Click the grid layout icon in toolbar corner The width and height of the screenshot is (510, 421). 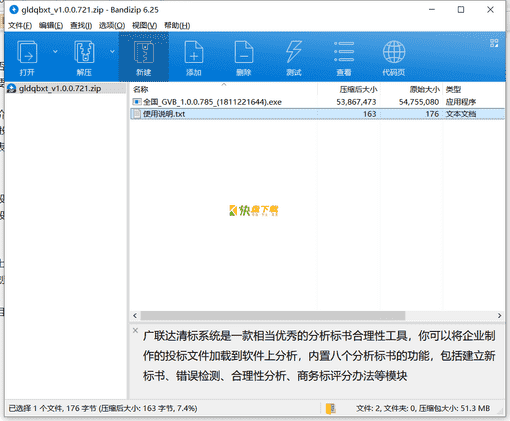point(494,43)
